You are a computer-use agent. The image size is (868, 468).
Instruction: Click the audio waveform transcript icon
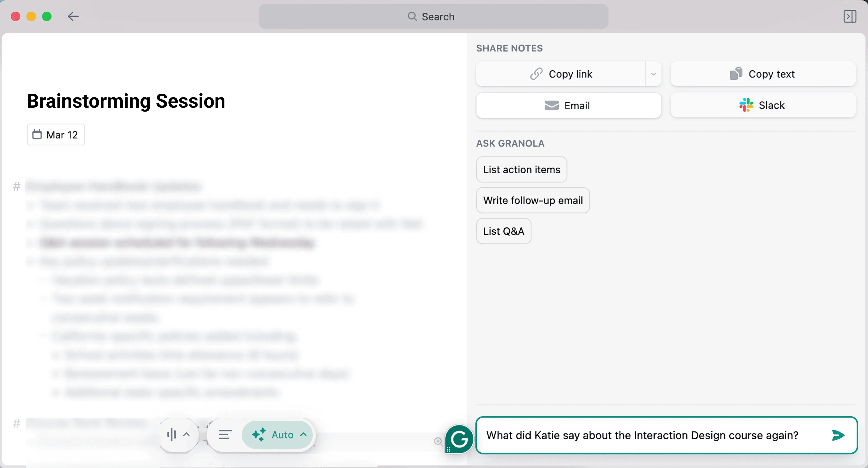172,435
